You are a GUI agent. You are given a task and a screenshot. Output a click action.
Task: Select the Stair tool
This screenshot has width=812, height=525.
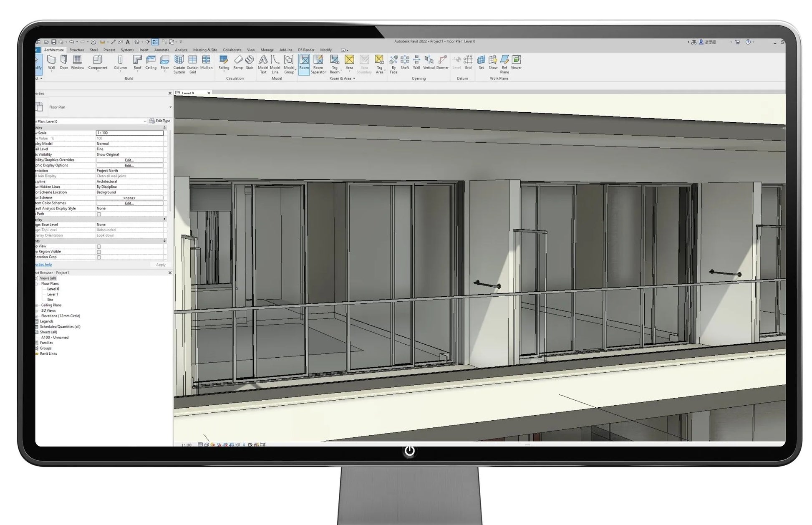(250, 62)
